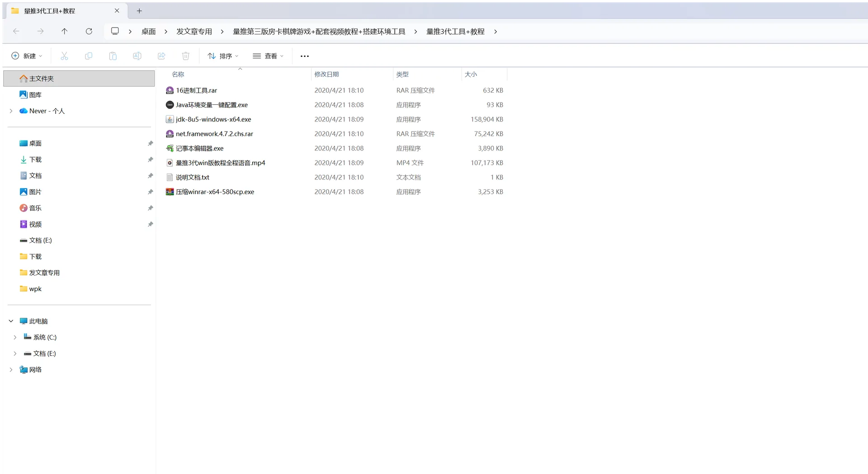Click chevron after 量推3代工具+教程 in address bar
This screenshot has width=868, height=474.
[495, 32]
